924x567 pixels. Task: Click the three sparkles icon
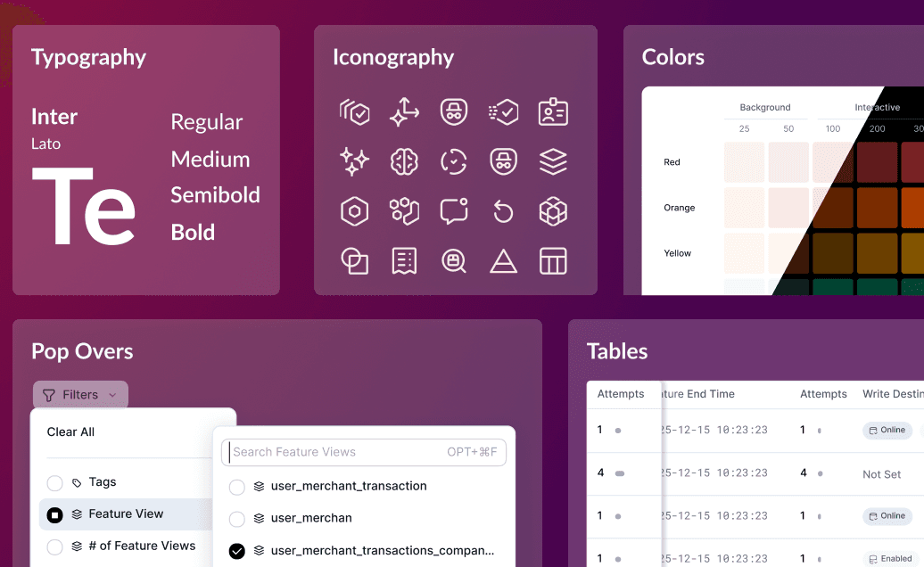pos(355,161)
